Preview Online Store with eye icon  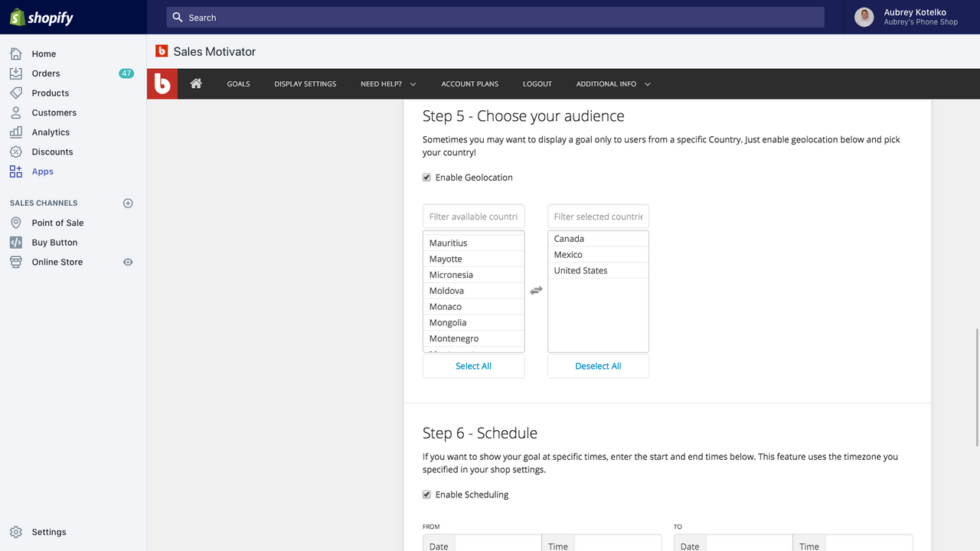128,262
